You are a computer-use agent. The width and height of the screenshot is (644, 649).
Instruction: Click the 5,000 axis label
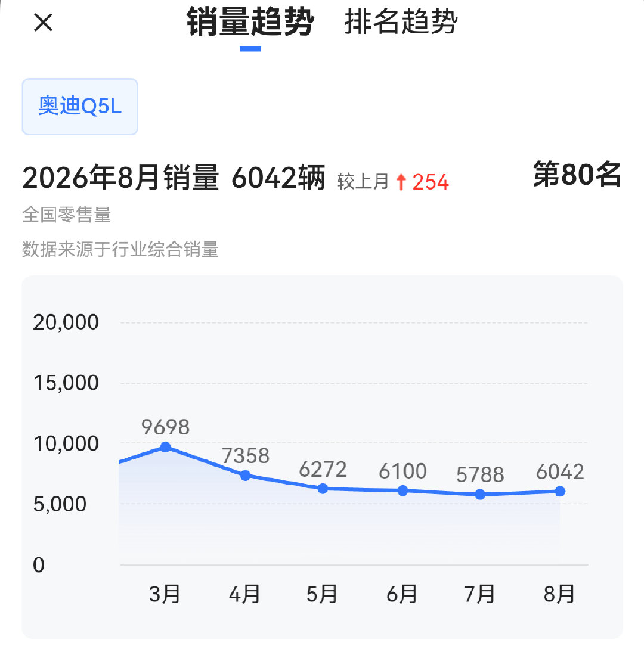point(60,504)
